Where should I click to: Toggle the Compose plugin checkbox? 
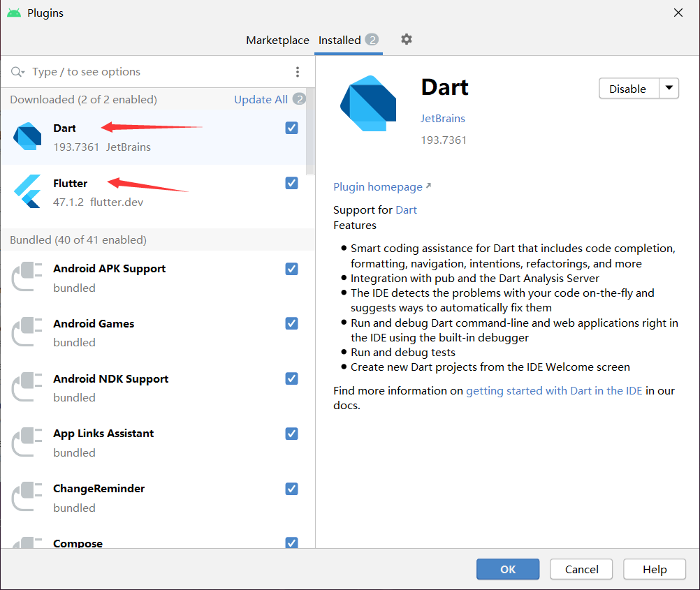pos(291,543)
